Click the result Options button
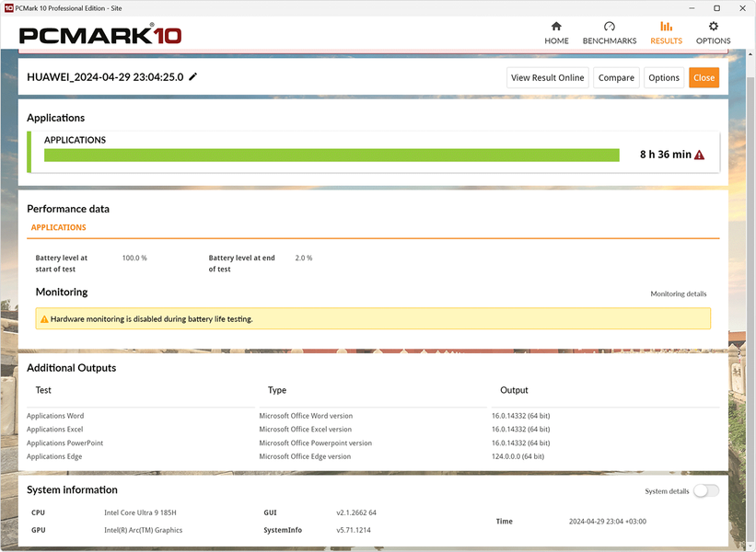The width and height of the screenshot is (756, 552). pyautogui.click(x=663, y=77)
